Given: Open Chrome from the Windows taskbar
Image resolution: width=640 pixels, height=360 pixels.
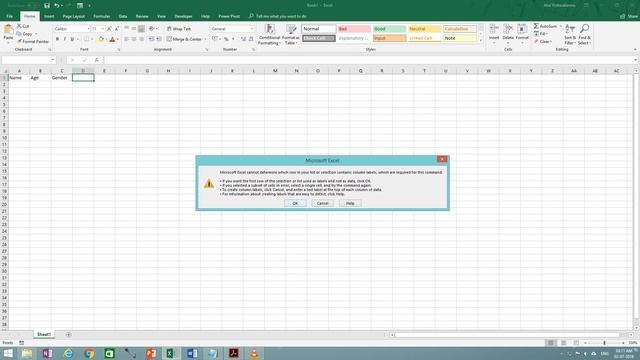Looking at the screenshot, I should (x=89, y=353).
